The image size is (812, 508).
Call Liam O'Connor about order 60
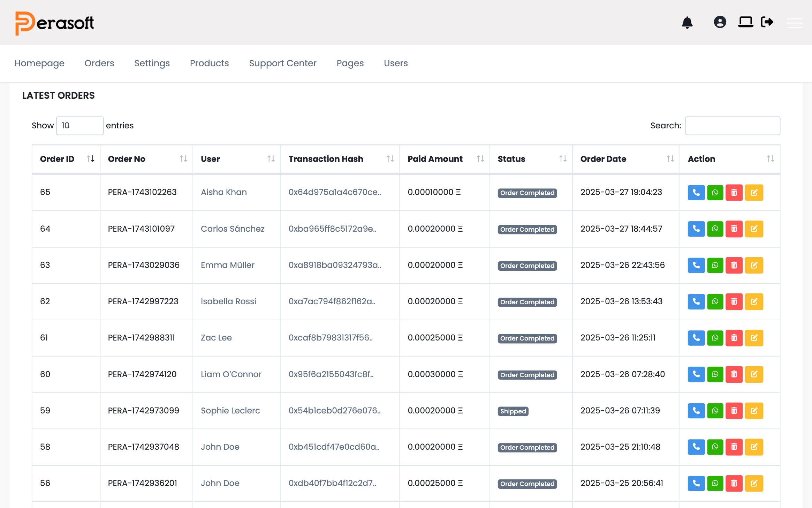tap(696, 374)
